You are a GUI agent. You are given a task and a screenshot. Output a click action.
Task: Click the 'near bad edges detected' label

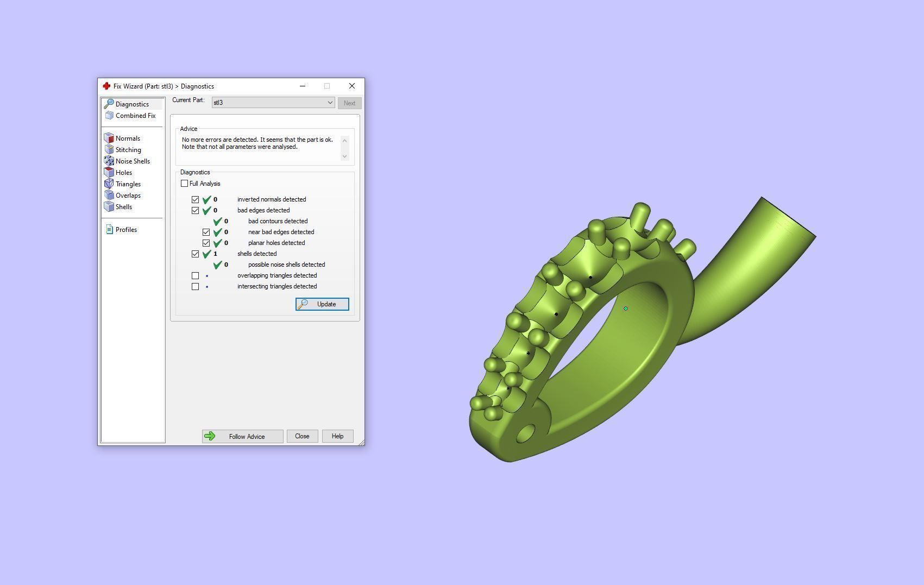(281, 232)
